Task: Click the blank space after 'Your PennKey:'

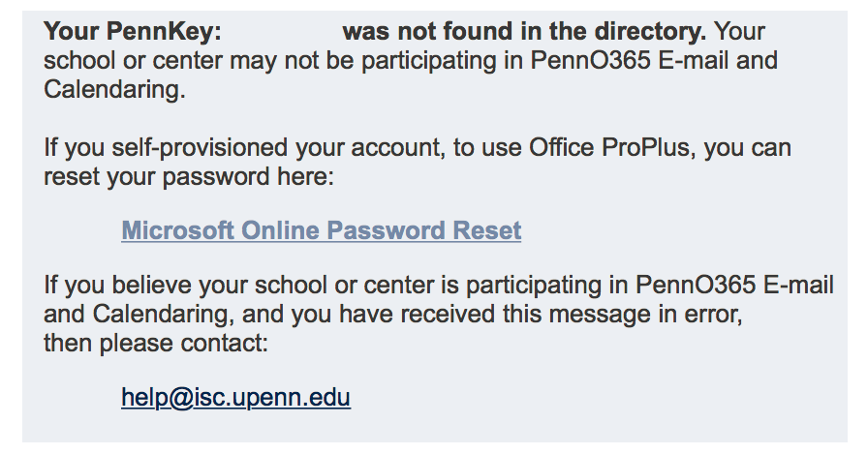Action: pyautogui.click(x=281, y=32)
